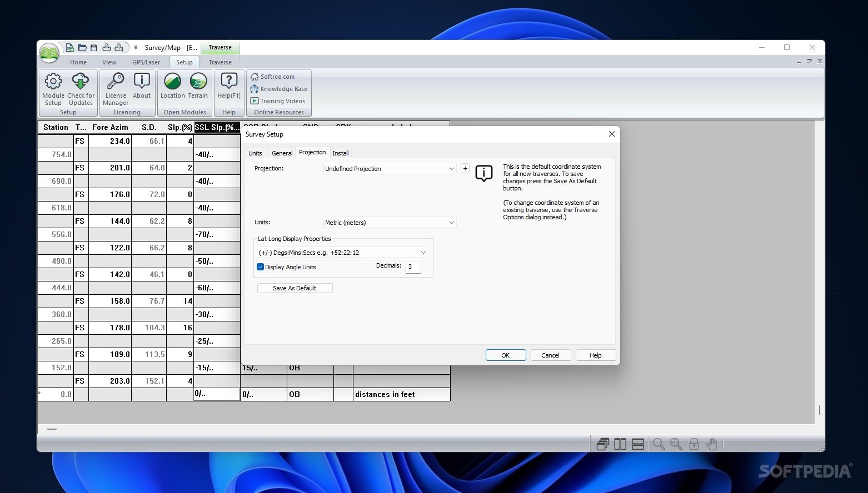
Task: Toggle Display Angle Units checkbox
Action: [260, 267]
